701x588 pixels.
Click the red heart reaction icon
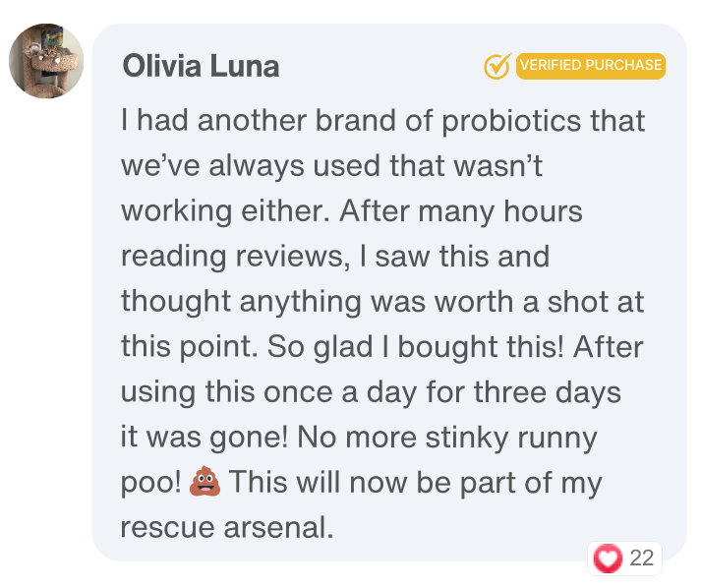point(609,559)
